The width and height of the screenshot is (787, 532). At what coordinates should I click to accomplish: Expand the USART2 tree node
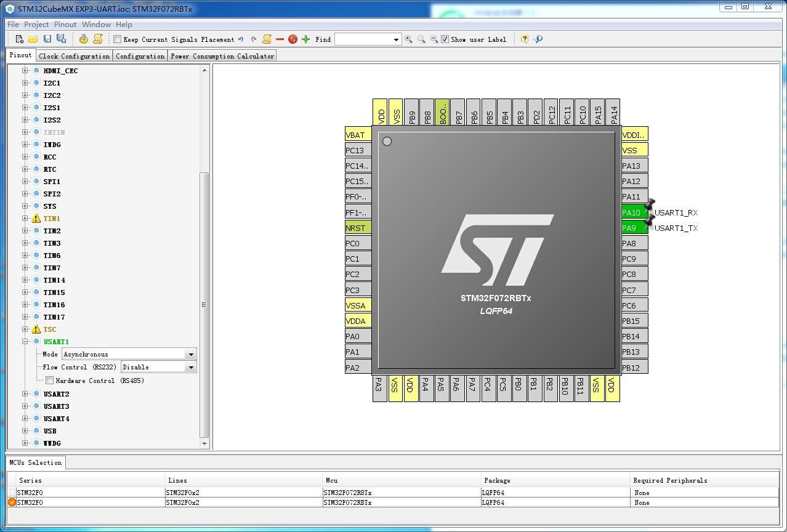tap(25, 394)
